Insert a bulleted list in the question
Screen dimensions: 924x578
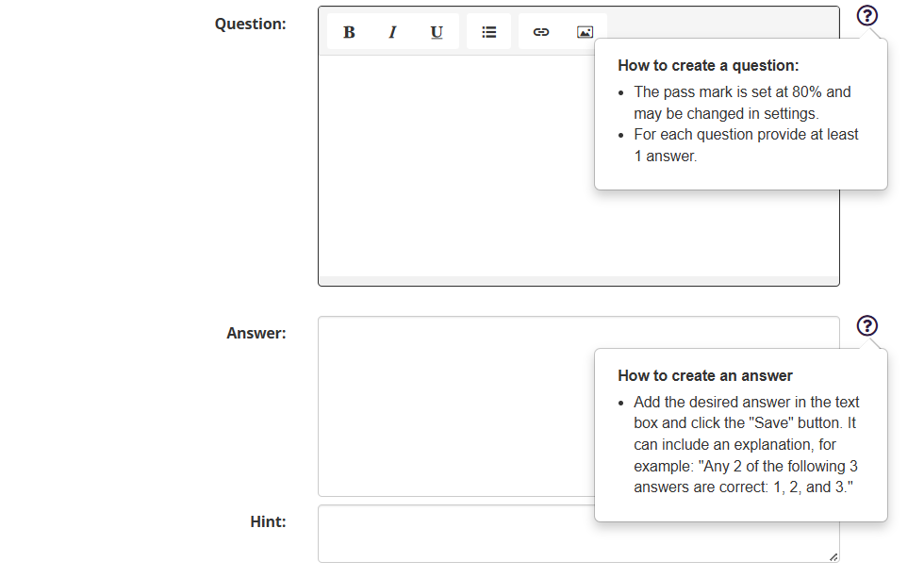click(488, 32)
